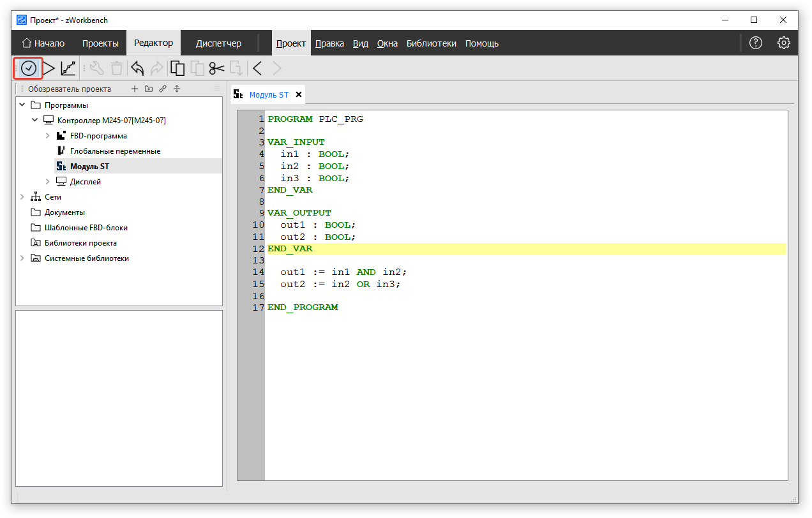Open the graph/trend chart tool
The image size is (812, 518).
pos(68,68)
